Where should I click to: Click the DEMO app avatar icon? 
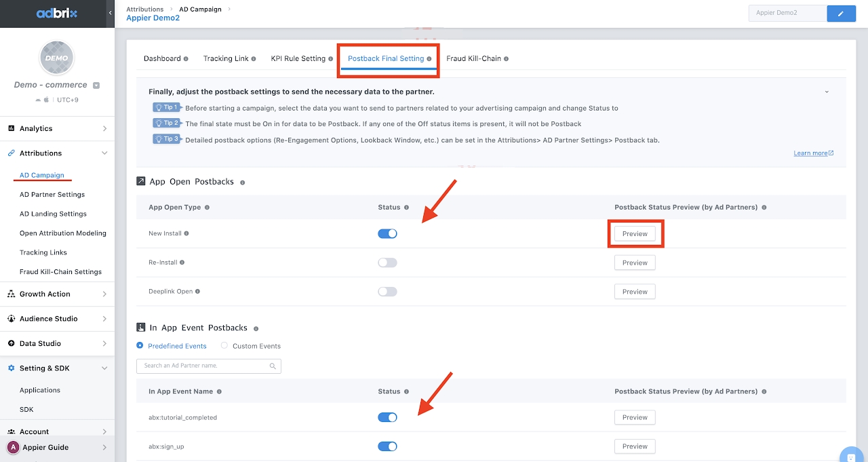point(57,58)
